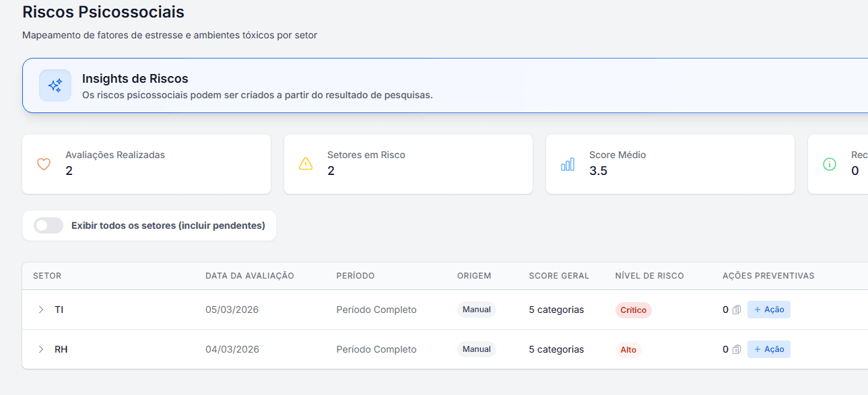Click the sparkle Insights de Riscos icon
The height and width of the screenshot is (395, 868).
tap(55, 85)
